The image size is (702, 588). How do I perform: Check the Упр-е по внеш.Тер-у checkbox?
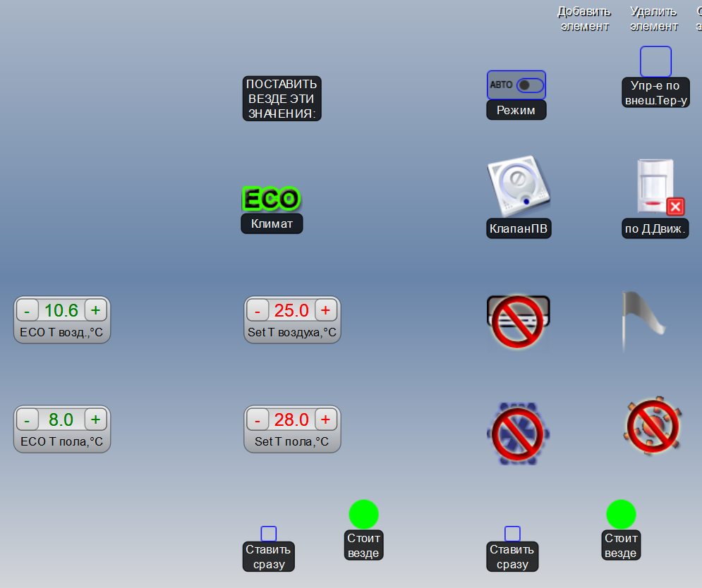(655, 61)
